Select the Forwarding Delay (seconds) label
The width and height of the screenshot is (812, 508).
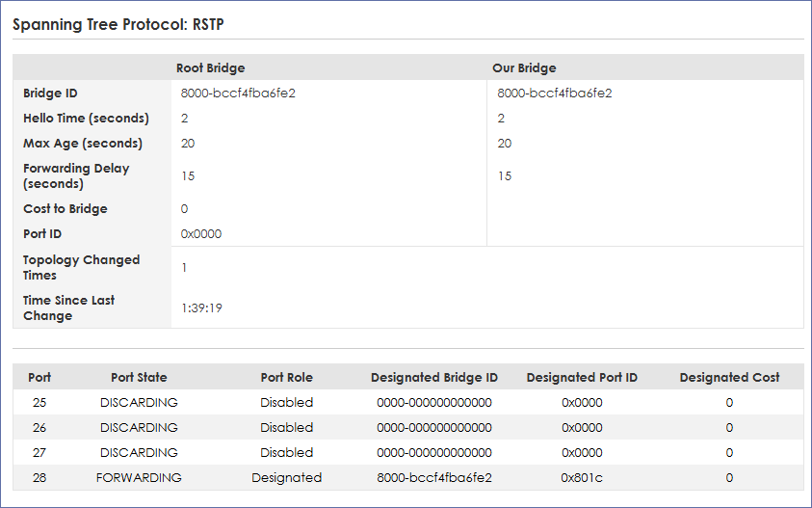point(76,175)
